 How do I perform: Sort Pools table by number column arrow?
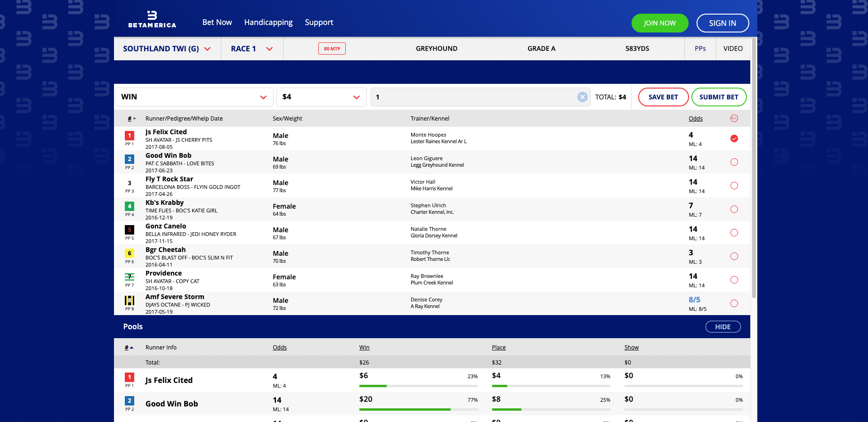(129, 348)
